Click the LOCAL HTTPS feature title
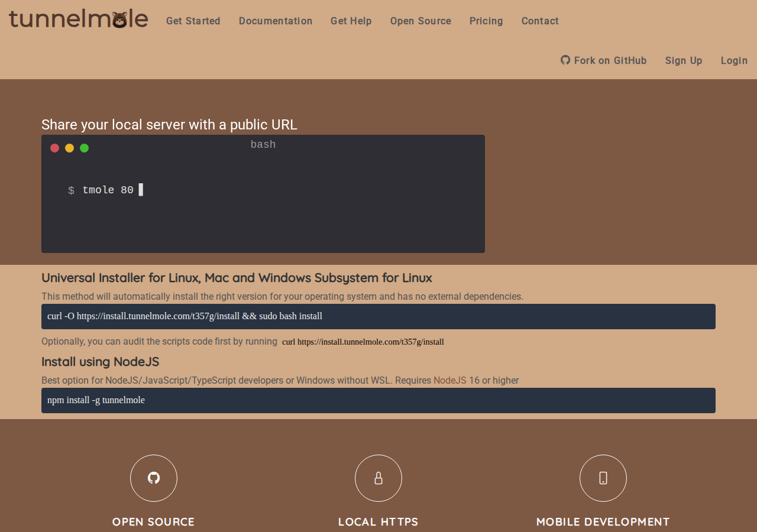 point(378,522)
